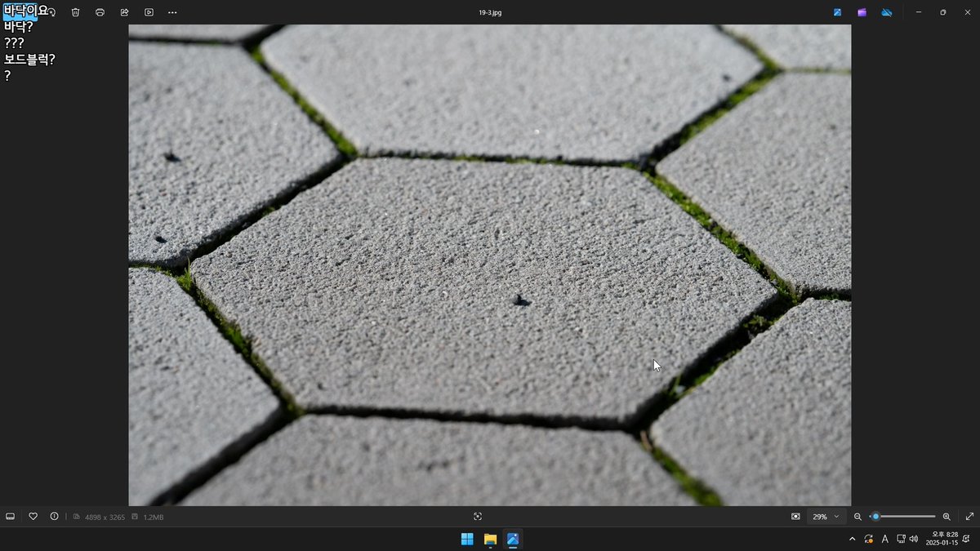Screen dimensions: 980x551
Task: Open the Photos app gallery icon in title bar
Action: pyautogui.click(x=837, y=12)
